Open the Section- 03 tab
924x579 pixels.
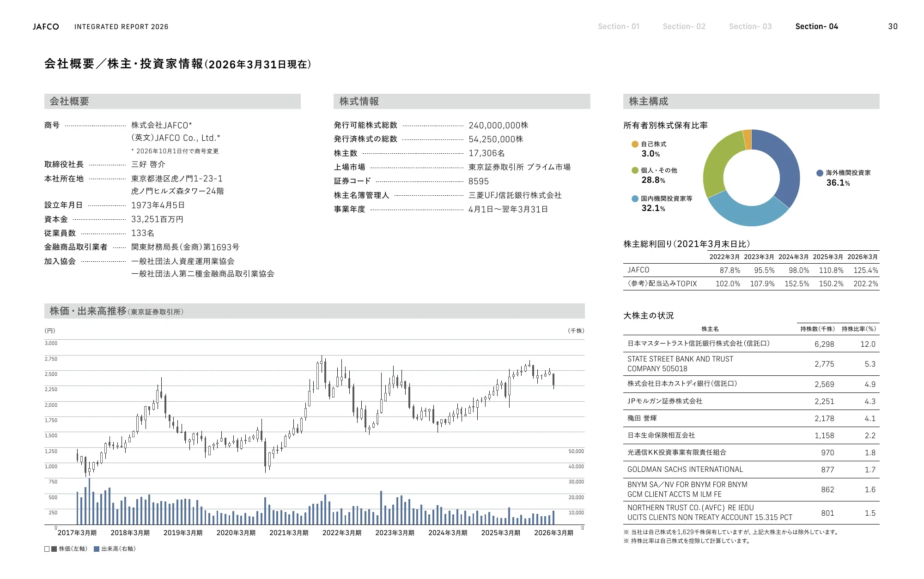tap(750, 26)
